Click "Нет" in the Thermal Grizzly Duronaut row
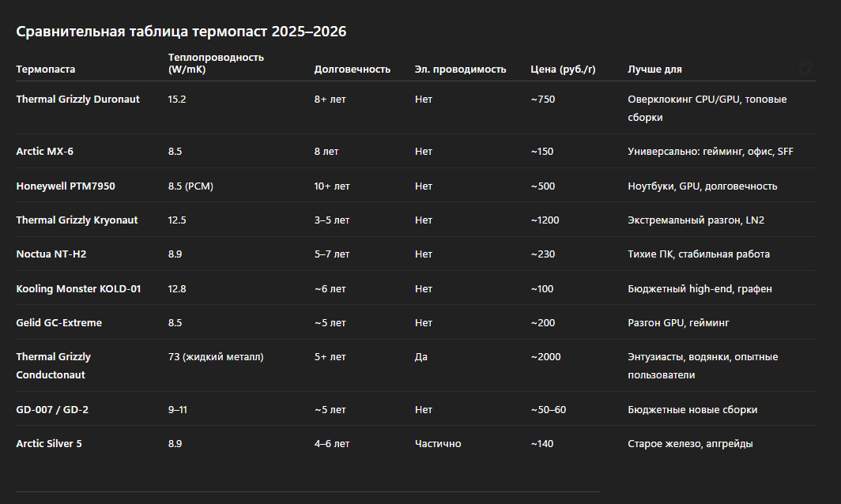Viewport: 841px width, 504px height. click(423, 100)
